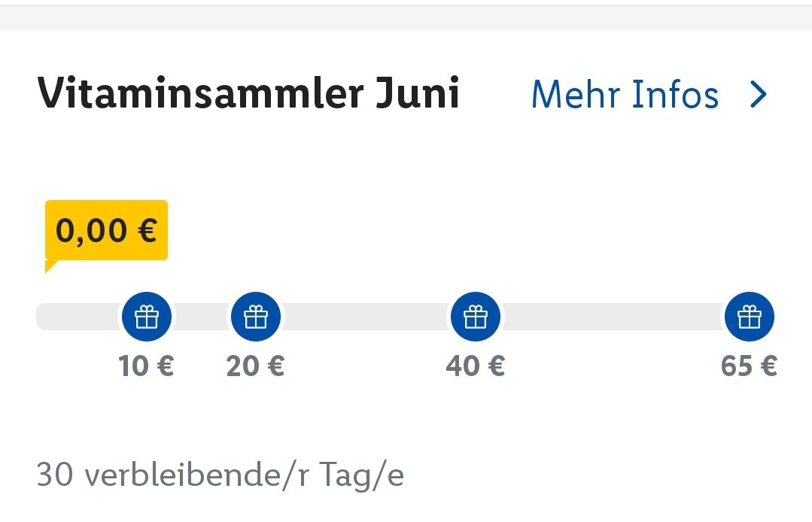
Task: Click progress bar between 10 € and 20 € gifts
Action: click(202, 317)
